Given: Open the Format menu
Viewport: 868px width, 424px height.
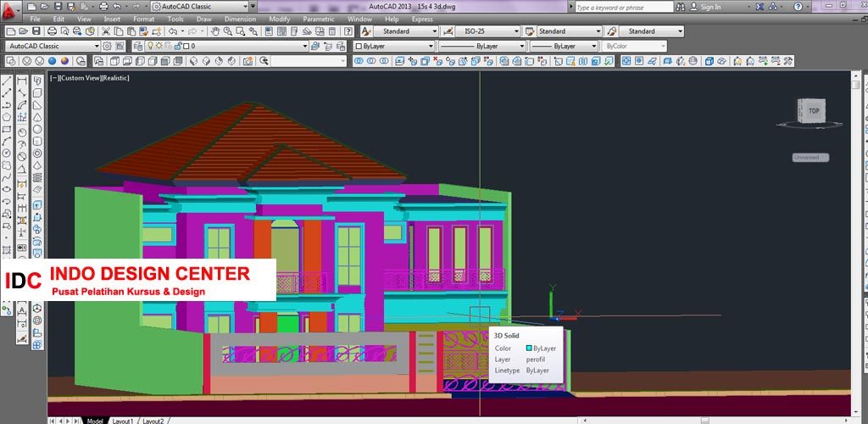Looking at the screenshot, I should [x=143, y=19].
